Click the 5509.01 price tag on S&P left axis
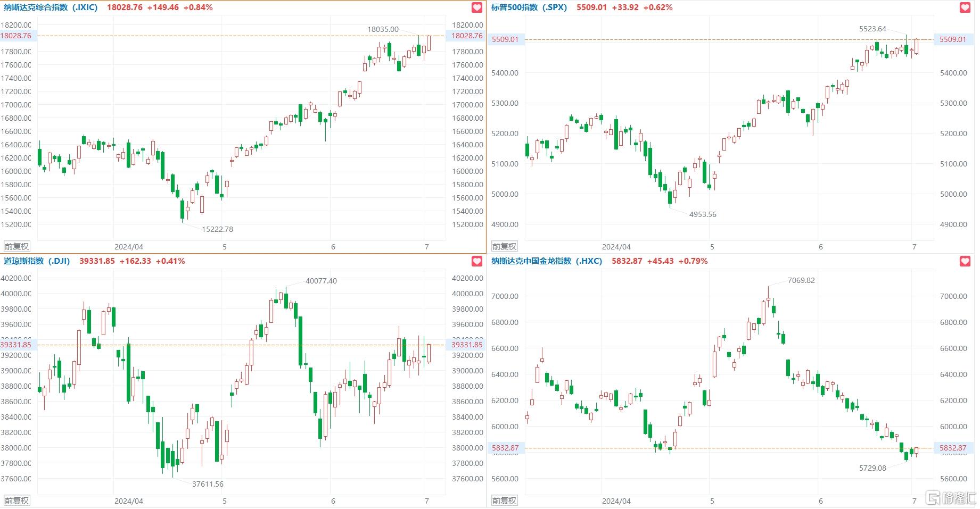The width and height of the screenshot is (980, 509). [505, 39]
